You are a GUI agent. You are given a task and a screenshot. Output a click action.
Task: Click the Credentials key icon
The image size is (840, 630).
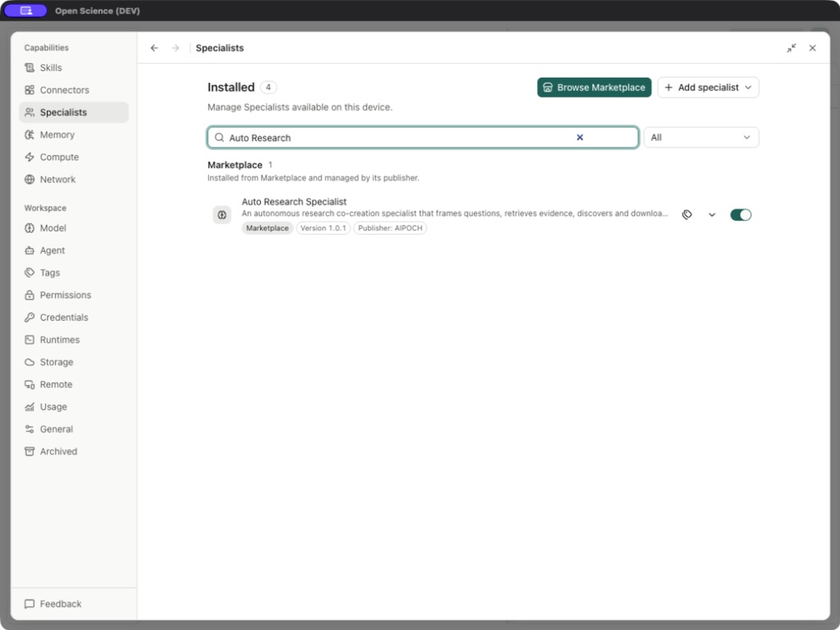coord(30,317)
